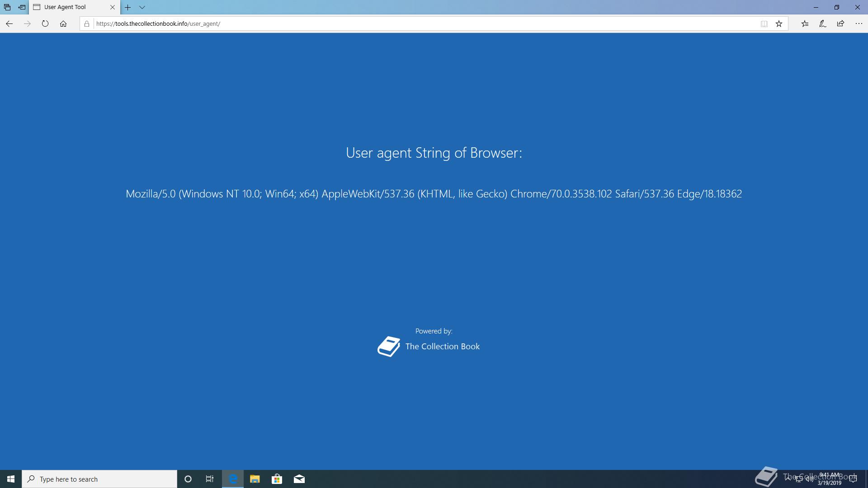The width and height of the screenshot is (868, 488).
Task: Select the User Agent Tool tab
Action: 68,7
